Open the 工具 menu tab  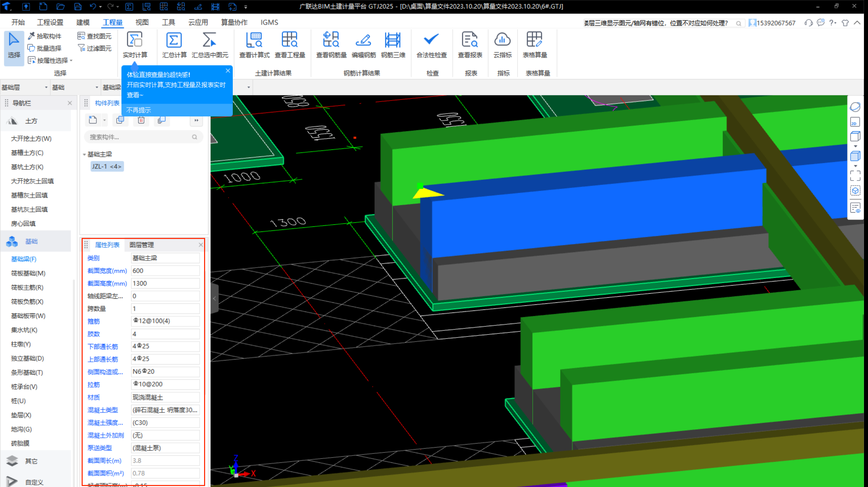tap(168, 22)
